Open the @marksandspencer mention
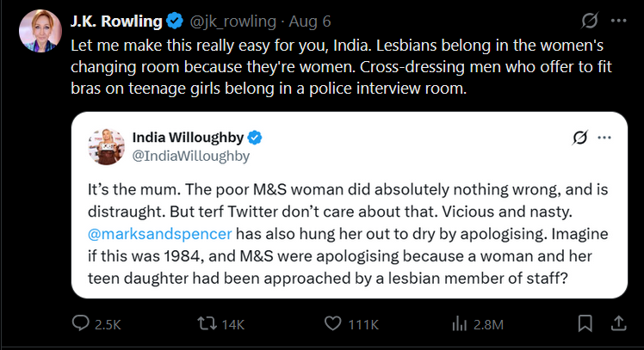The width and height of the screenshot is (644, 350). [160, 234]
